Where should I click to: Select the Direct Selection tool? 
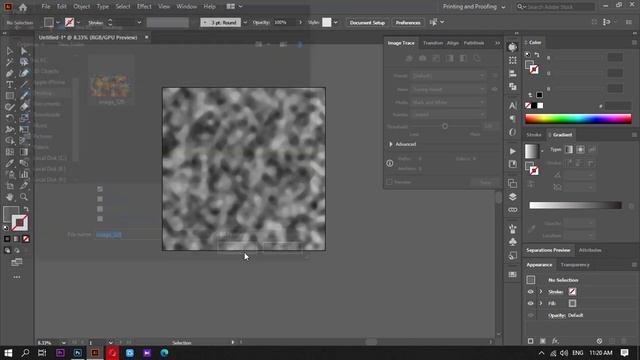tap(24, 51)
